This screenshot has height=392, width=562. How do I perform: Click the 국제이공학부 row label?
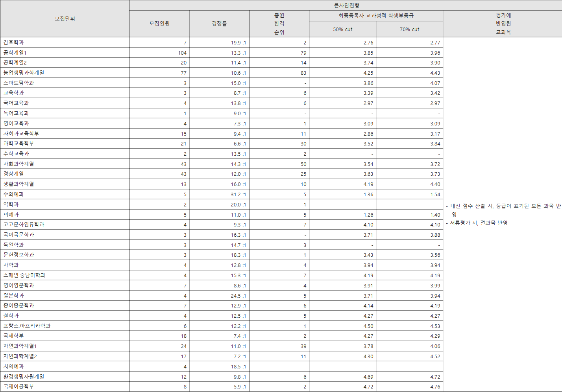coord(19,386)
